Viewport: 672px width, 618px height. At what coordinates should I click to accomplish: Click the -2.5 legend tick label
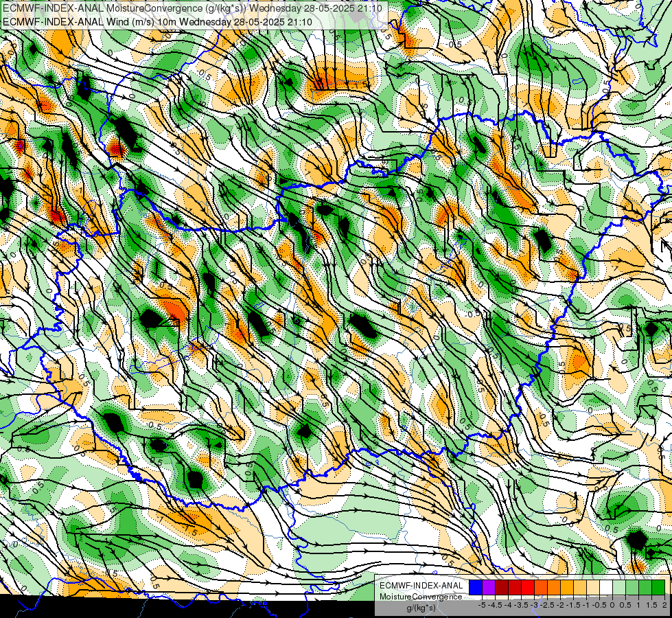click(x=546, y=605)
